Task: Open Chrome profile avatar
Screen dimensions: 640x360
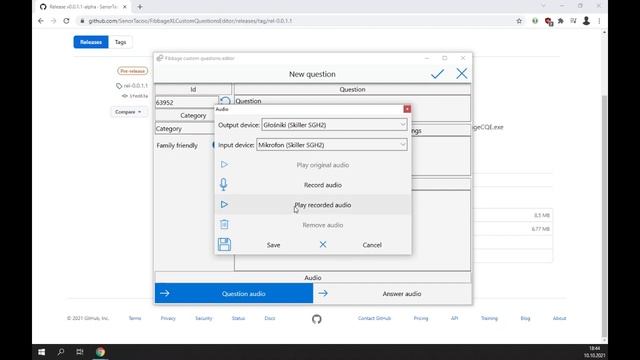Action: click(586, 21)
